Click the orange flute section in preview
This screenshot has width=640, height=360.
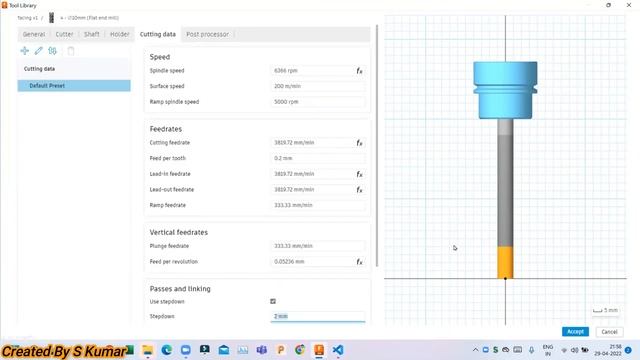505,262
